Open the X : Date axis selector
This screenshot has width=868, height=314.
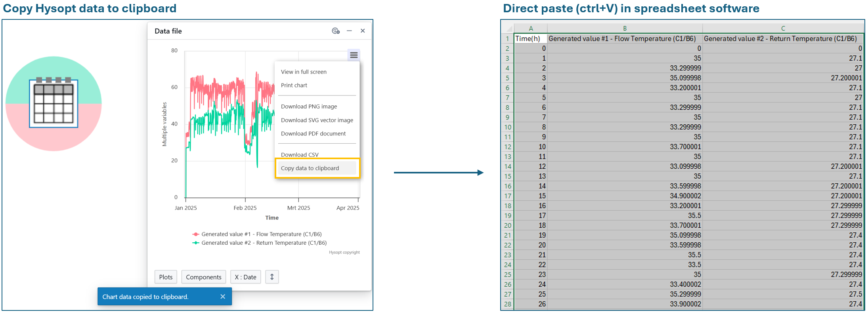pos(245,277)
